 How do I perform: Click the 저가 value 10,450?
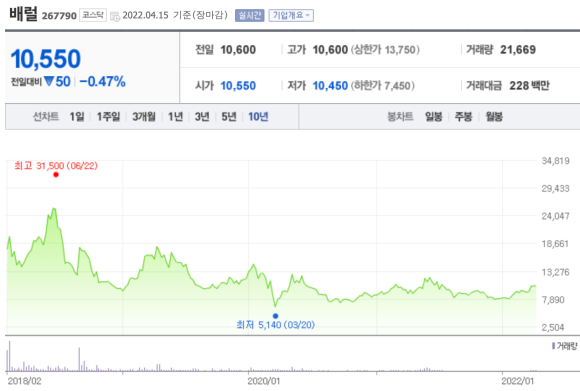tap(330, 86)
